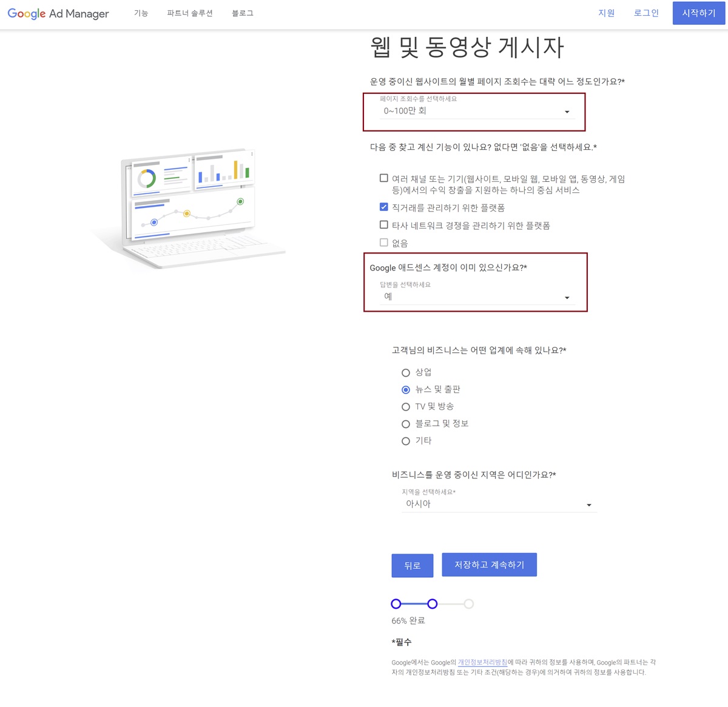The width and height of the screenshot is (728, 707).
Task: Click the 66% 완료 progress text
Action: pos(408,621)
